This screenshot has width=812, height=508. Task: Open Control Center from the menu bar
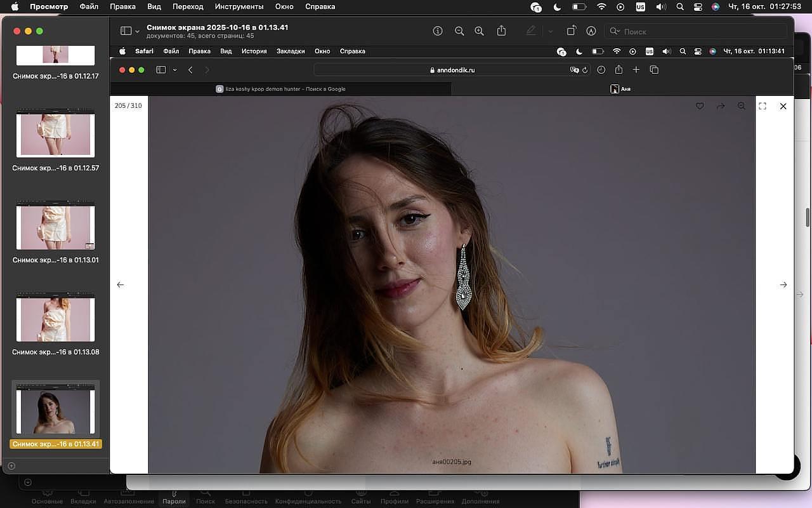click(x=698, y=7)
